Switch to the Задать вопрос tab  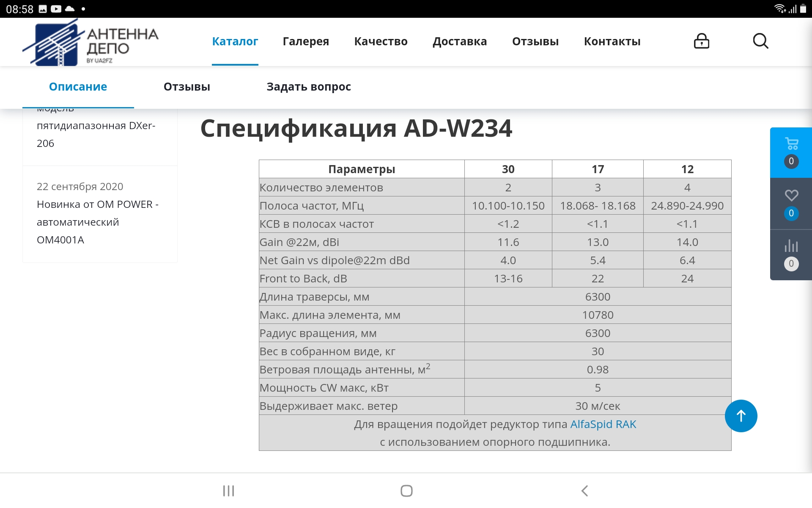coord(309,87)
